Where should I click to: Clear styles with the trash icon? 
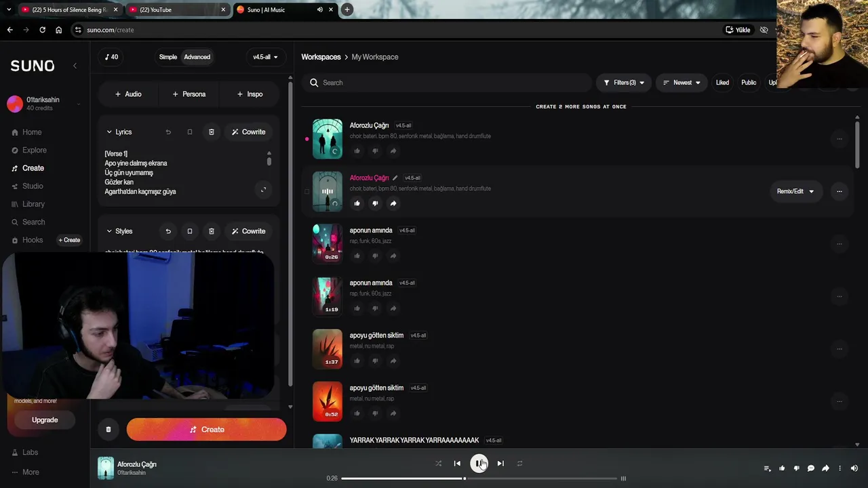212,231
